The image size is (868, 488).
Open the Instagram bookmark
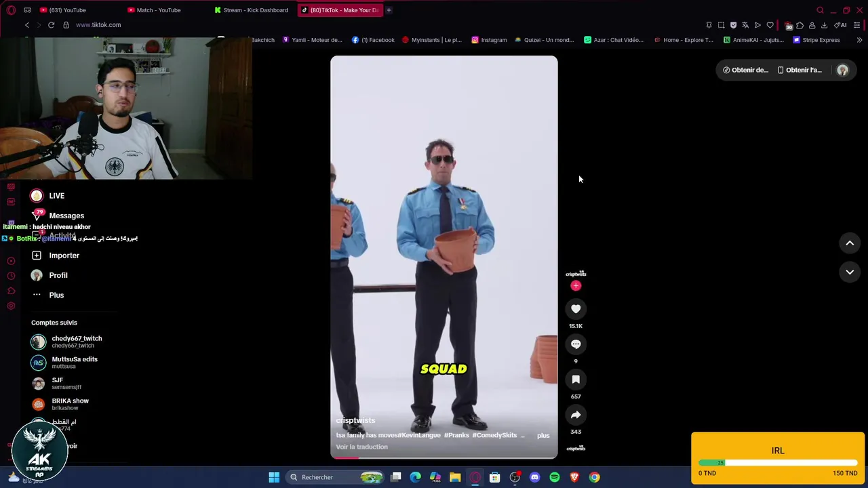pos(489,40)
